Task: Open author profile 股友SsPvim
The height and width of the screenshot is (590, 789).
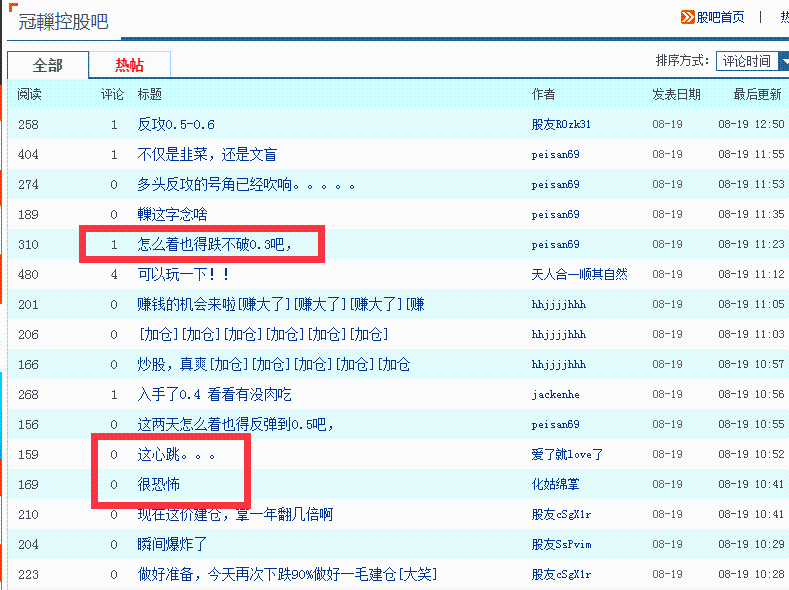Action: pyautogui.click(x=561, y=544)
